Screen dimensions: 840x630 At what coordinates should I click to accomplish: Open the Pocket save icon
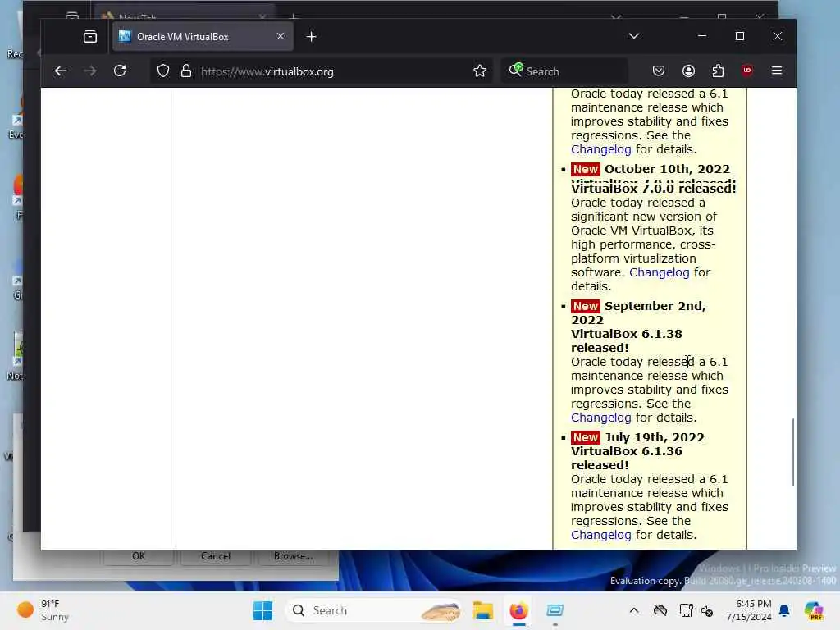659,71
